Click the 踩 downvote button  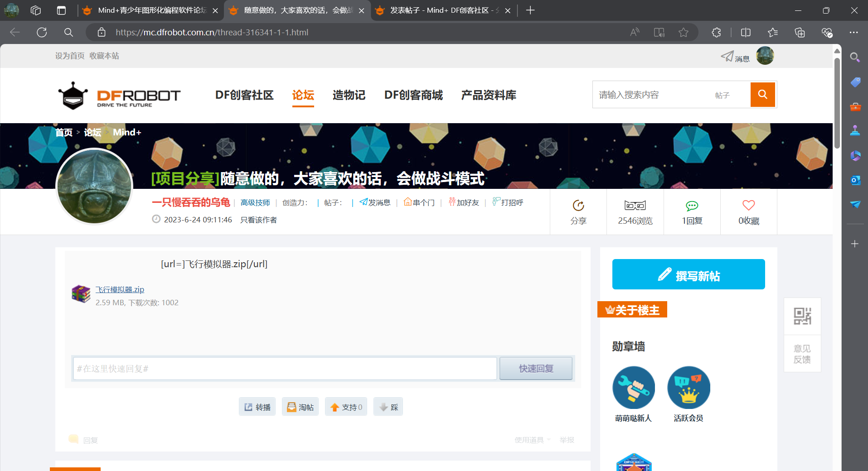[388, 407]
